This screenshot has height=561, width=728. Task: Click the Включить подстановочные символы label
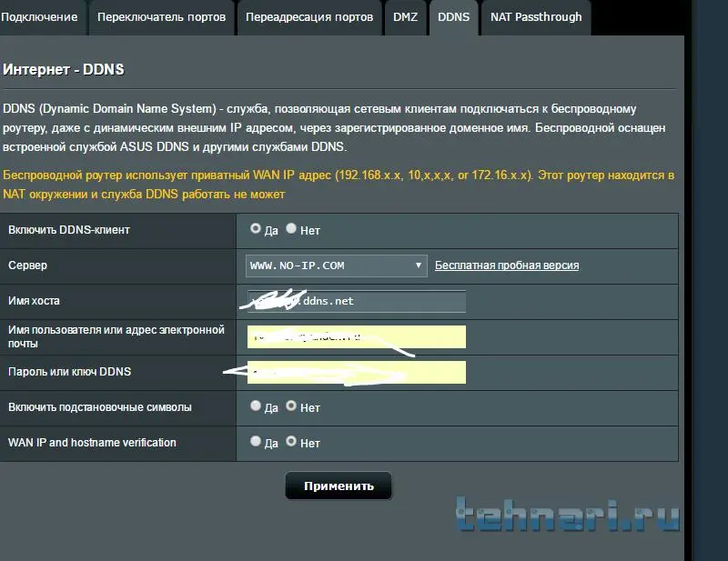100,407
